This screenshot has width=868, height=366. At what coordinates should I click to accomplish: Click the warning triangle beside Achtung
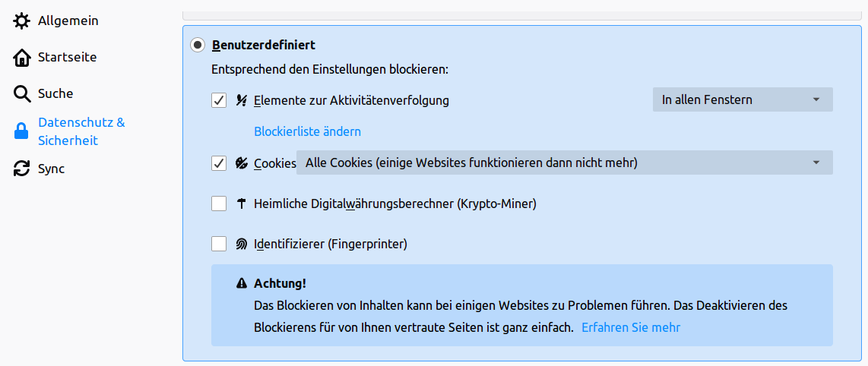[x=242, y=283]
